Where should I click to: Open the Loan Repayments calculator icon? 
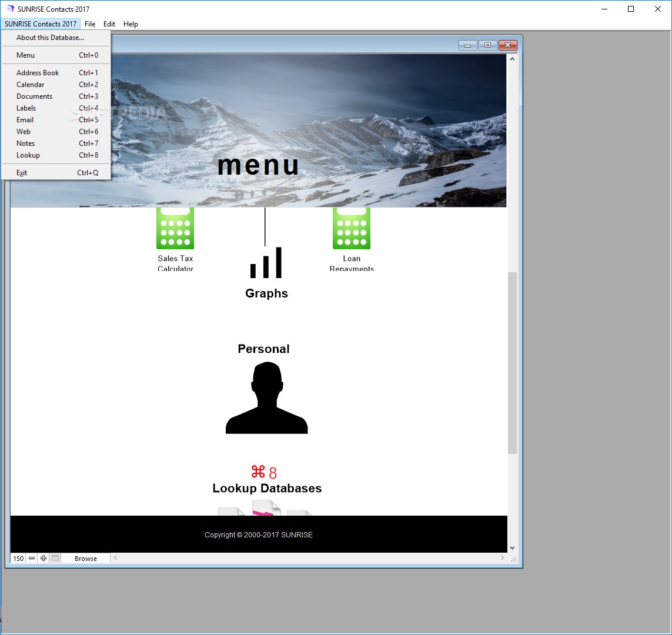point(352,228)
